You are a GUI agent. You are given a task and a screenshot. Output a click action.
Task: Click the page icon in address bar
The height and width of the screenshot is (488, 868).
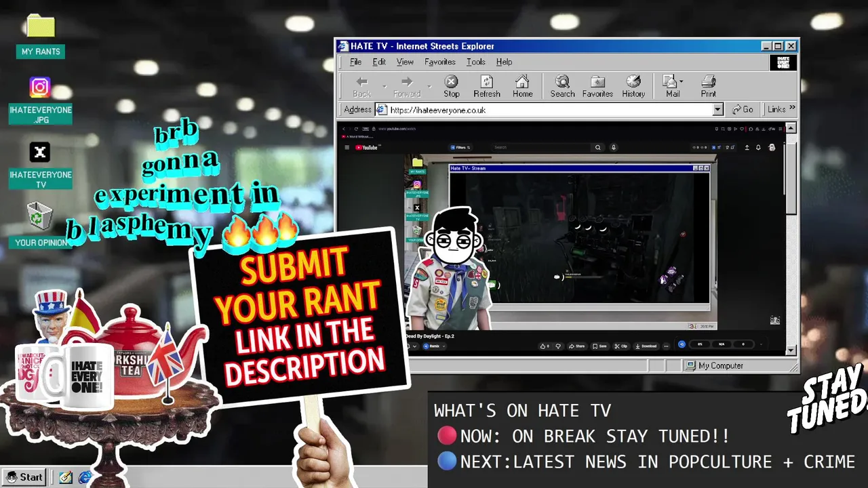[381, 110]
